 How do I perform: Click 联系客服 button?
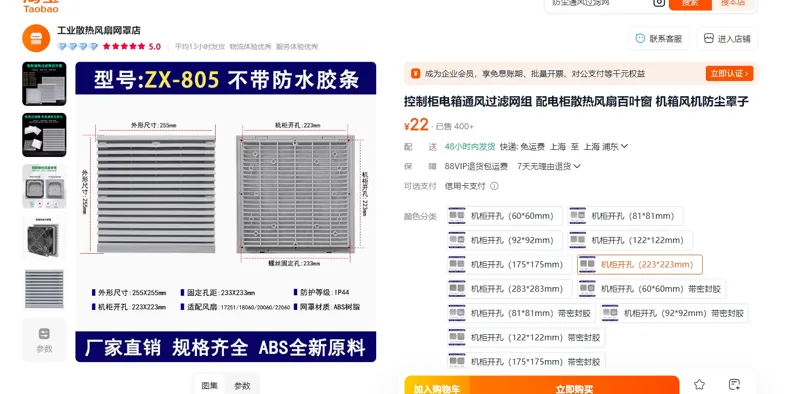[x=659, y=38]
